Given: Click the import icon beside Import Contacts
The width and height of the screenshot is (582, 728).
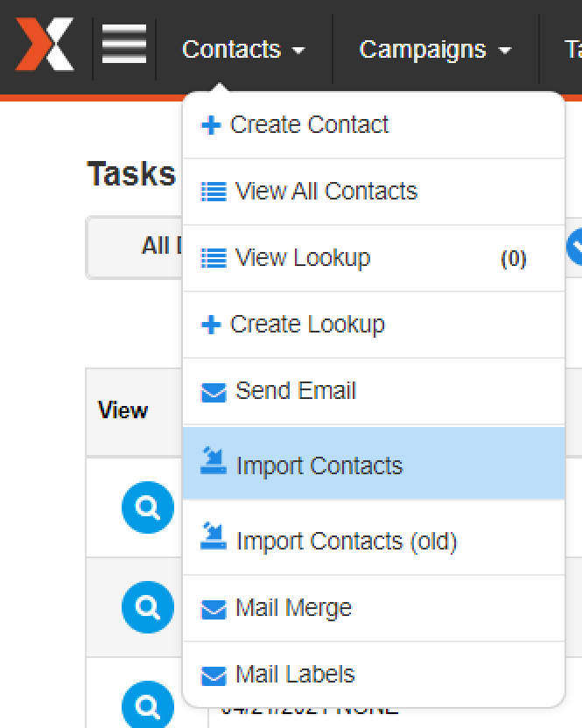Looking at the screenshot, I should [214, 460].
